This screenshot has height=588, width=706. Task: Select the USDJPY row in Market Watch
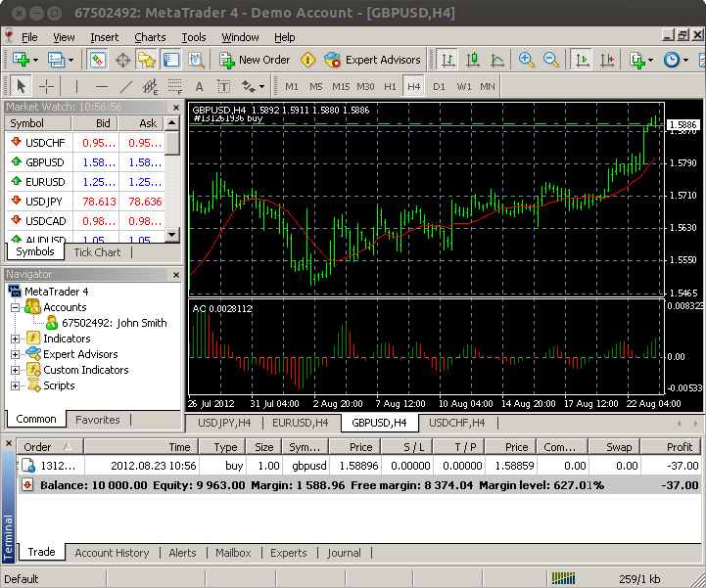pyautogui.click(x=46, y=201)
